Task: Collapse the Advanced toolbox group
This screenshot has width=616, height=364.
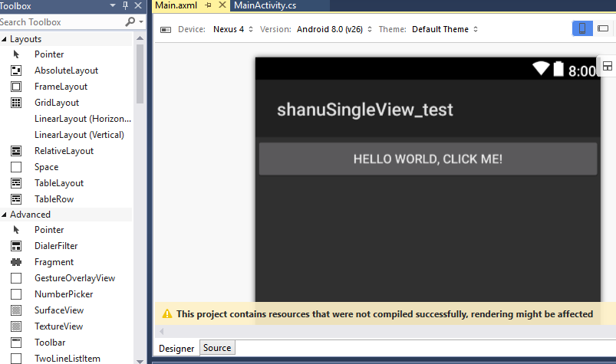Action: pyautogui.click(x=4, y=215)
